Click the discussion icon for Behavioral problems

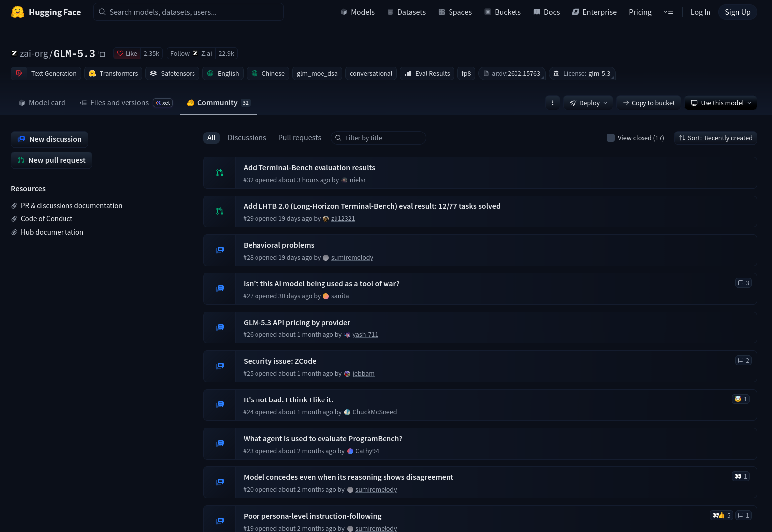pyautogui.click(x=220, y=250)
